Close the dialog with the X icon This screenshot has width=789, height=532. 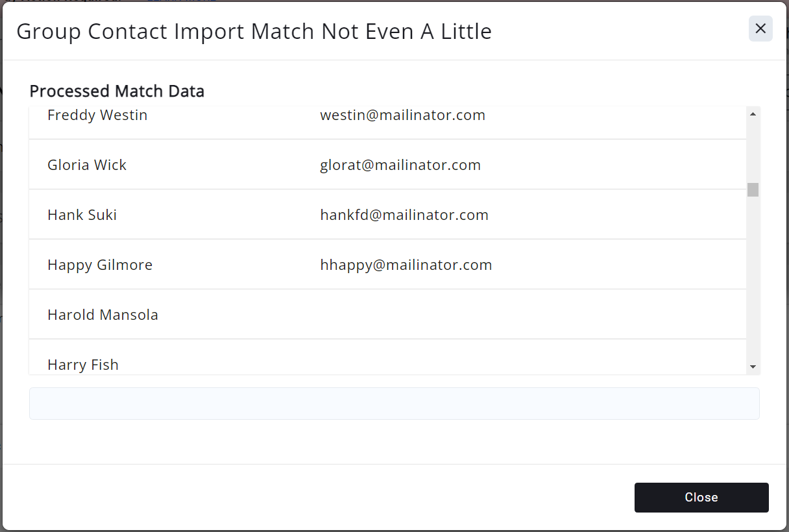[x=760, y=29]
